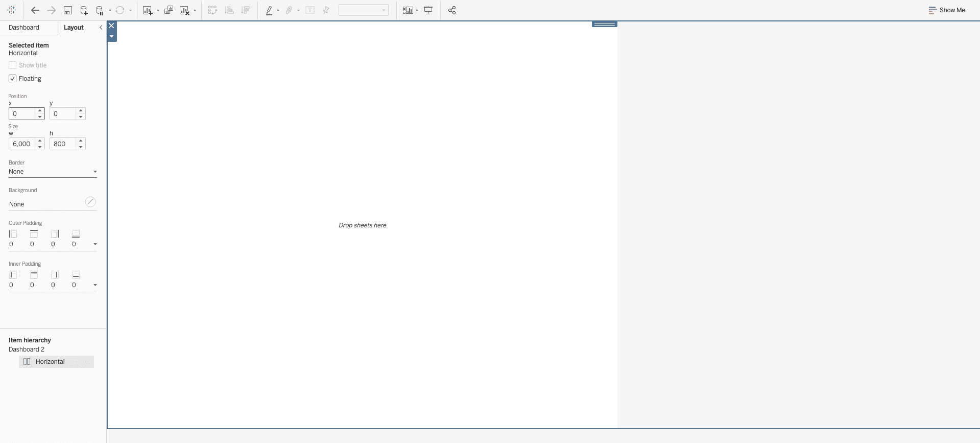
Task: Click the Share workbook icon
Action: (x=452, y=10)
